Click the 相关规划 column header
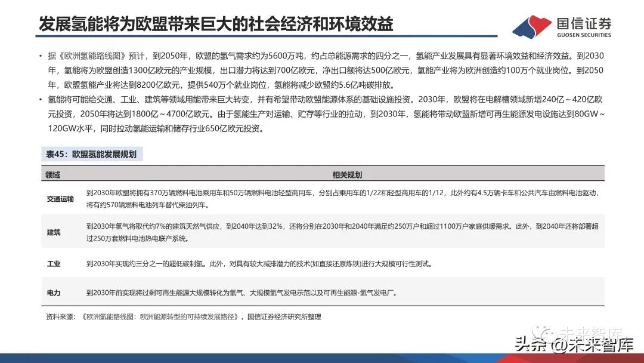The height and width of the screenshot is (363, 644). [347, 175]
